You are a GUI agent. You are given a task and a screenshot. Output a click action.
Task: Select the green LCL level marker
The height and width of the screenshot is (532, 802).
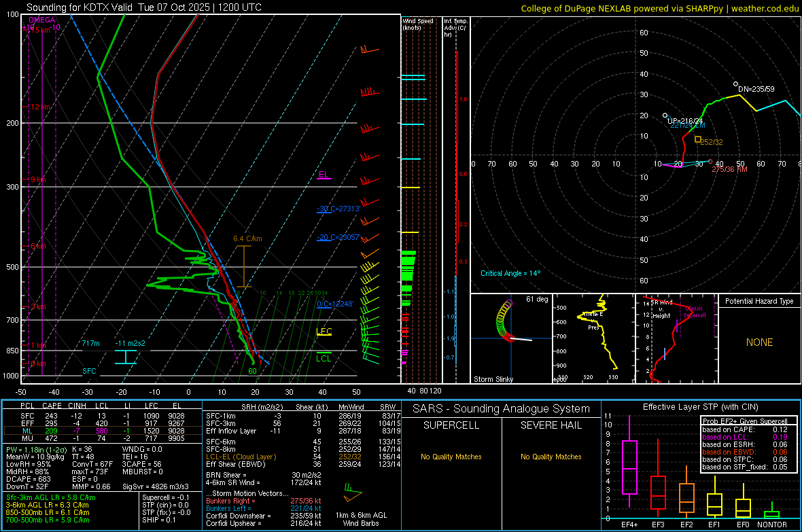(x=324, y=357)
